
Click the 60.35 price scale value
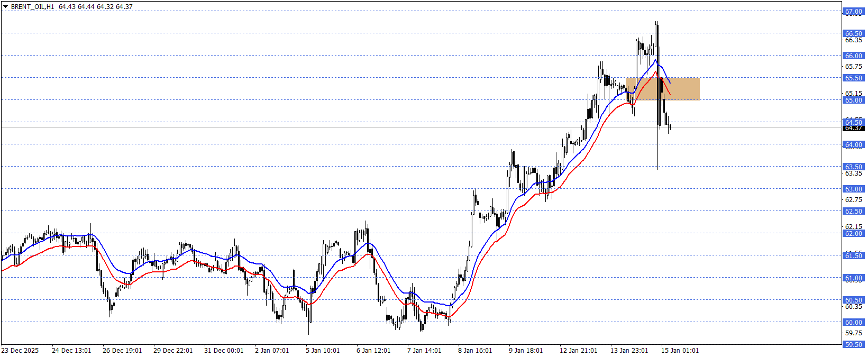853,307
